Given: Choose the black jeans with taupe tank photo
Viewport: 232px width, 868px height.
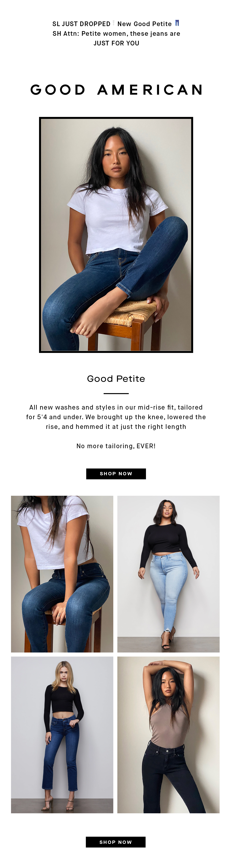Looking at the screenshot, I should point(168,735).
